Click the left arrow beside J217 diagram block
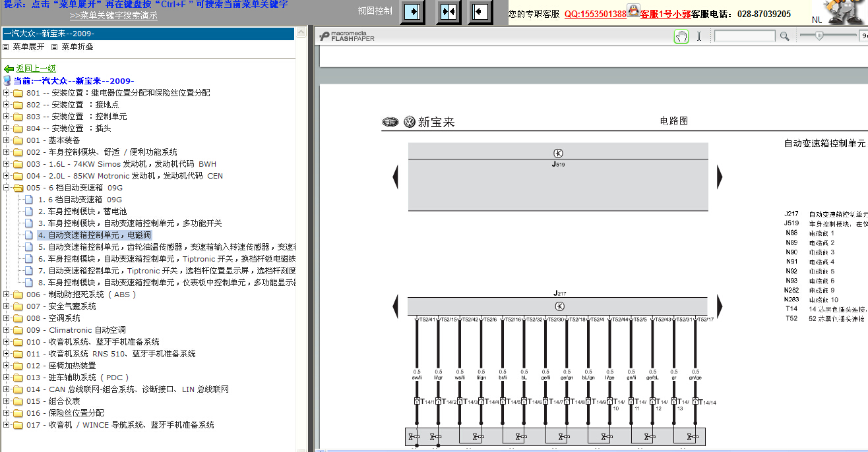Image resolution: width=868 pixels, height=452 pixels. click(x=396, y=306)
